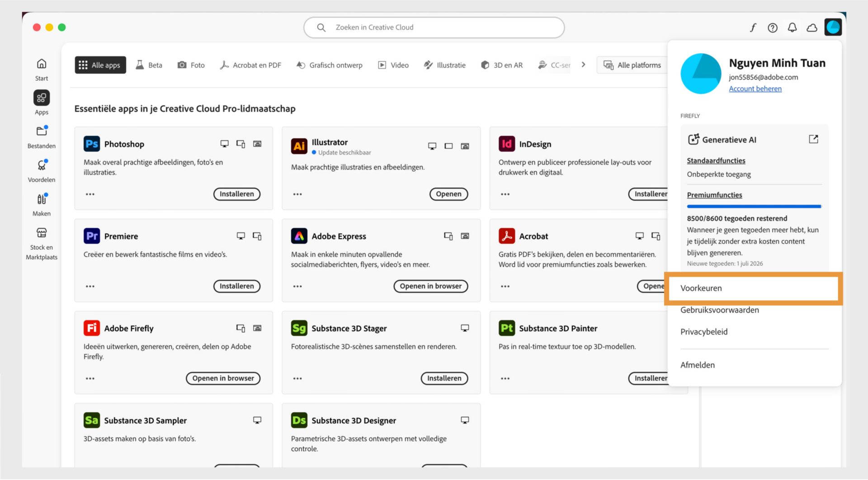Image resolution: width=868 pixels, height=480 pixels.
Task: Open the help question mark icon
Action: 773,28
